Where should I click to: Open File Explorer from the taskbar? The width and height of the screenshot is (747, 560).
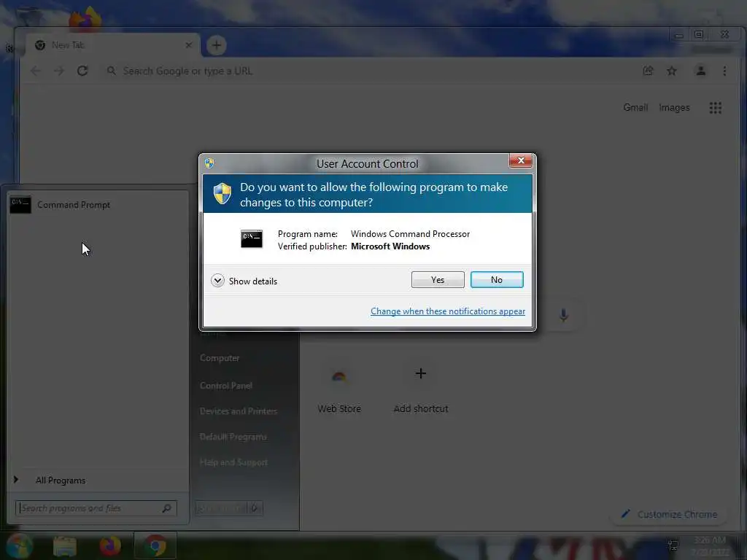65,546
